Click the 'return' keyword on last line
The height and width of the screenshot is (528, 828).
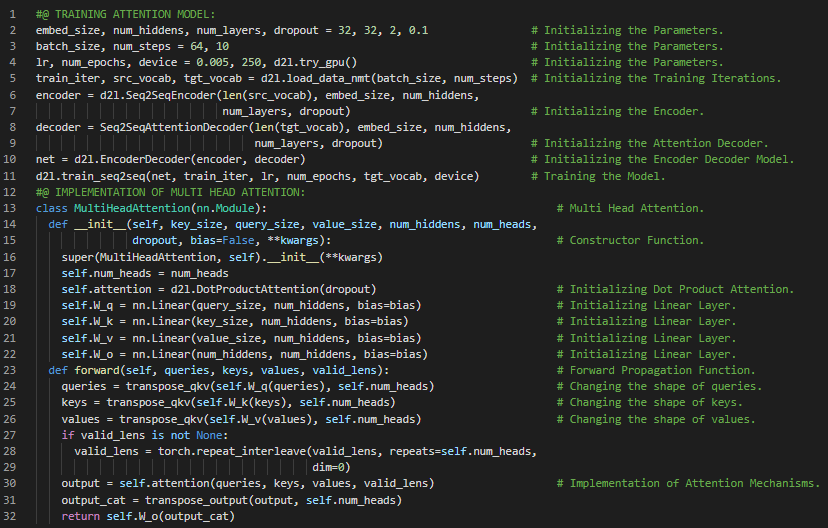pyautogui.click(x=81, y=516)
